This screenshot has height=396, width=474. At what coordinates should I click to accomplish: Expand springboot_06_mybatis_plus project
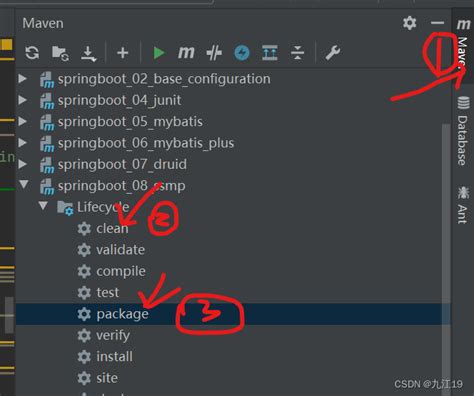tap(23, 143)
